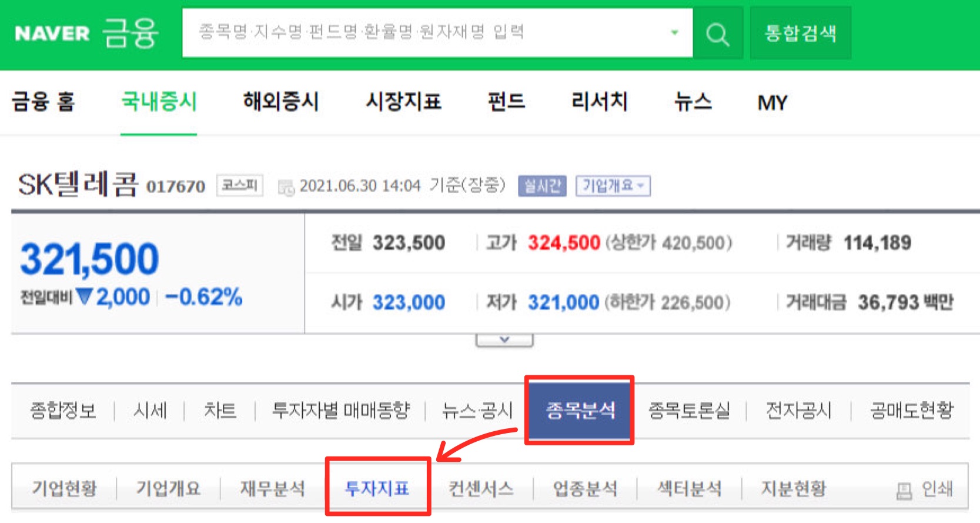Screen dimensions: 980x523
Task: Click the trading volume 114,189
Action: (x=877, y=243)
